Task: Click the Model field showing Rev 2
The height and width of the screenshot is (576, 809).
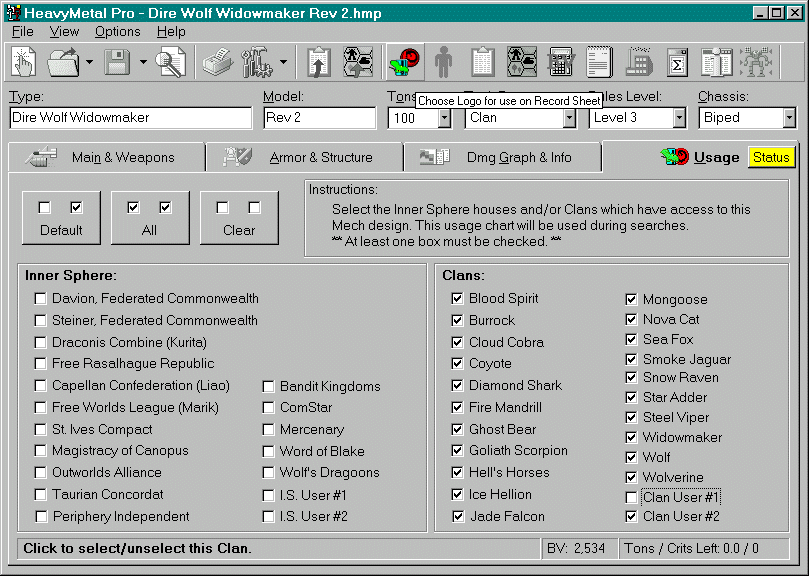Action: pos(319,118)
